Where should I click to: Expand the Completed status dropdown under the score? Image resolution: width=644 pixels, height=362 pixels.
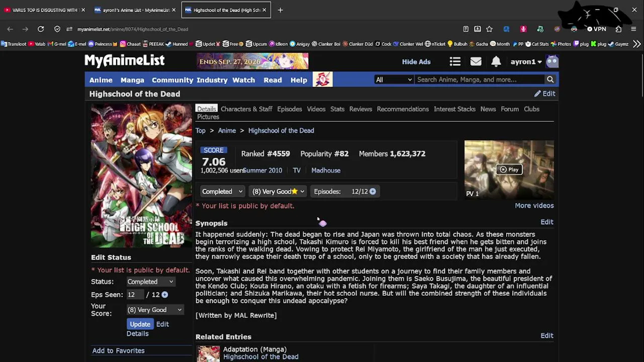click(x=222, y=192)
